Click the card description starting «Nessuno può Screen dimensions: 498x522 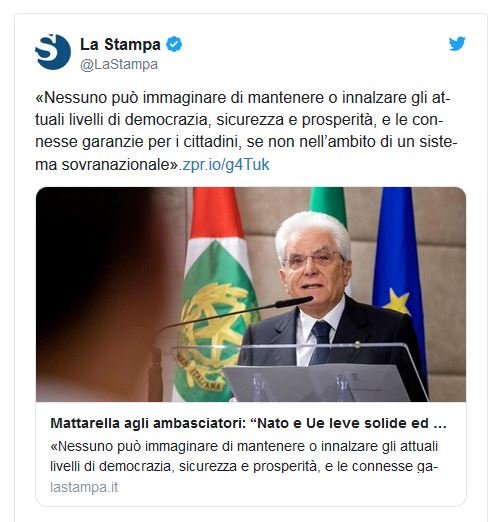point(244,456)
